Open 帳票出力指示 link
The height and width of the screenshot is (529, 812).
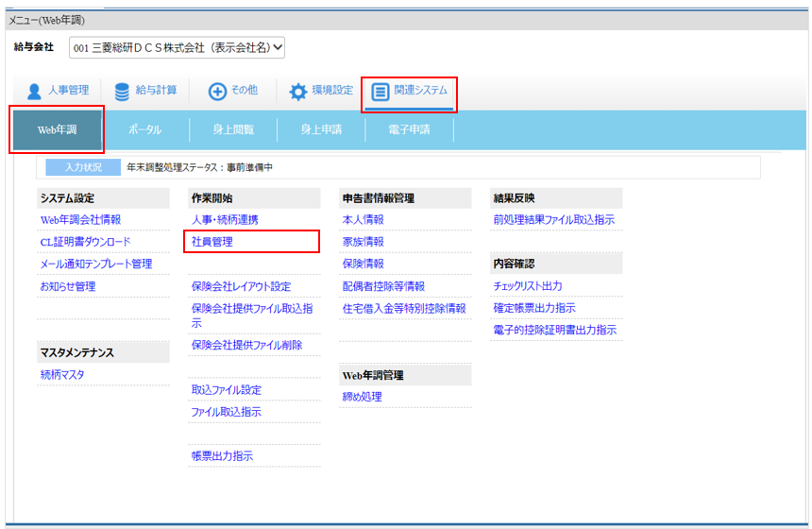click(x=222, y=456)
